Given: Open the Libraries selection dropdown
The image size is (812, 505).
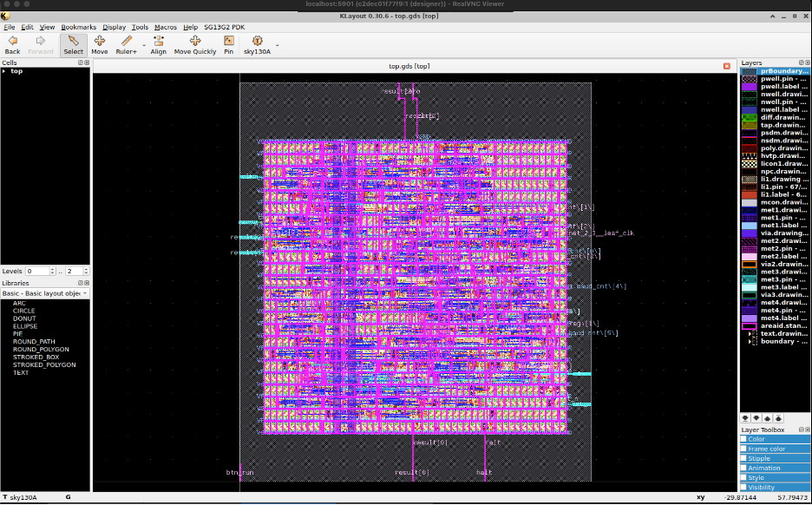Looking at the screenshot, I should coord(45,293).
